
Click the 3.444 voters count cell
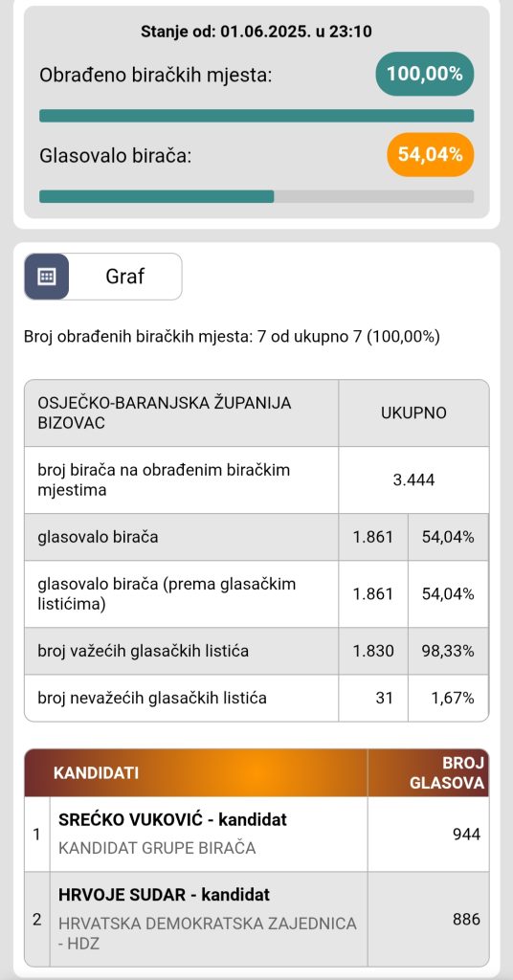[413, 480]
